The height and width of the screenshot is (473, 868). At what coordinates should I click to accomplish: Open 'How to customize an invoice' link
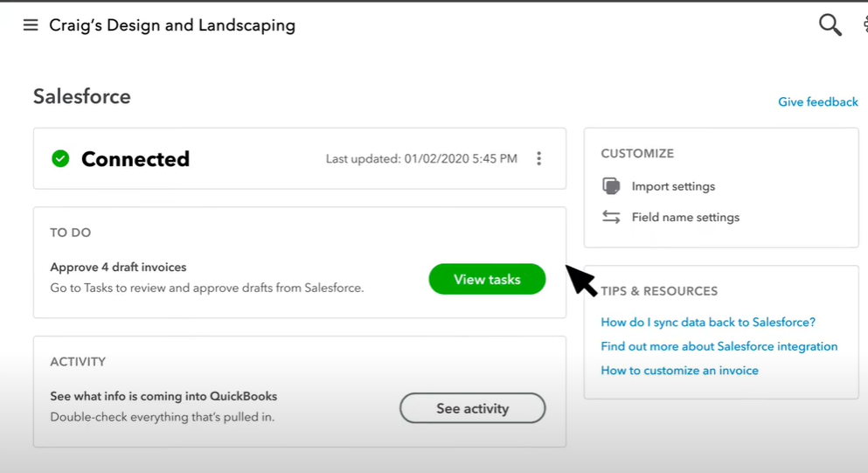click(679, 371)
